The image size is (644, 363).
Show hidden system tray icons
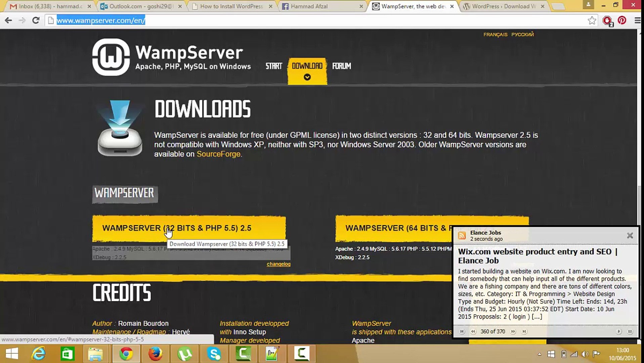pyautogui.click(x=540, y=354)
